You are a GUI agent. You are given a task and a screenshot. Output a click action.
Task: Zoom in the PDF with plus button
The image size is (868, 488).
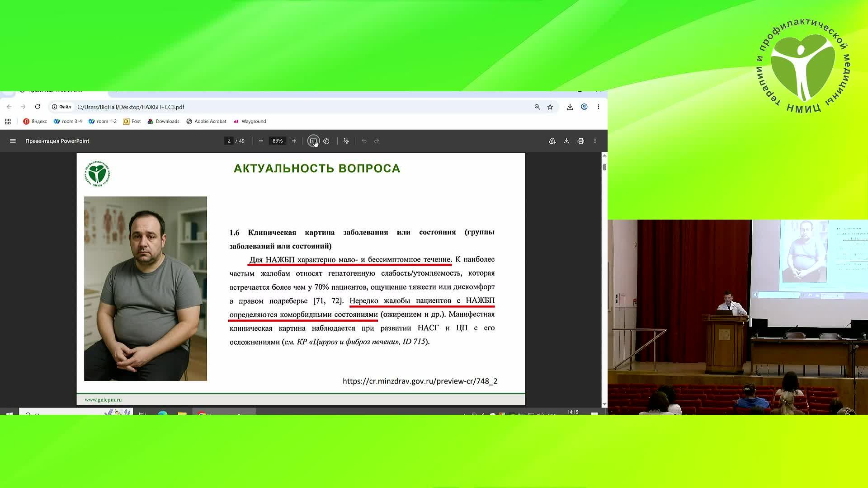[x=294, y=141]
